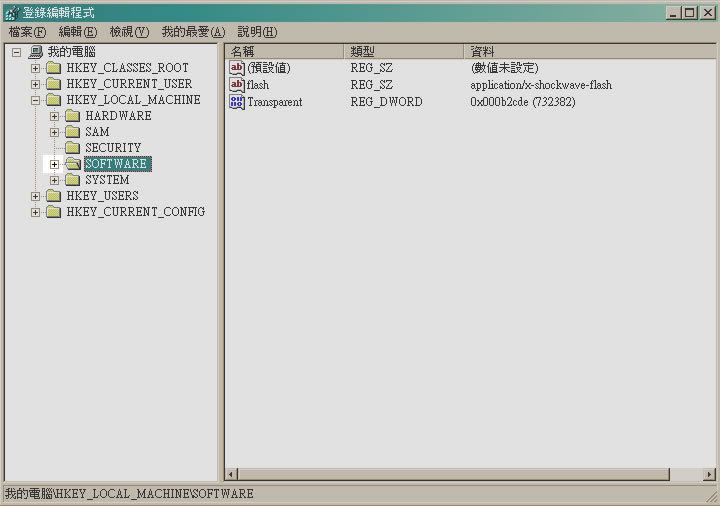Image resolution: width=720 pixels, height=506 pixels.
Task: Open the 我的最愛(A) menu
Action: (x=193, y=32)
